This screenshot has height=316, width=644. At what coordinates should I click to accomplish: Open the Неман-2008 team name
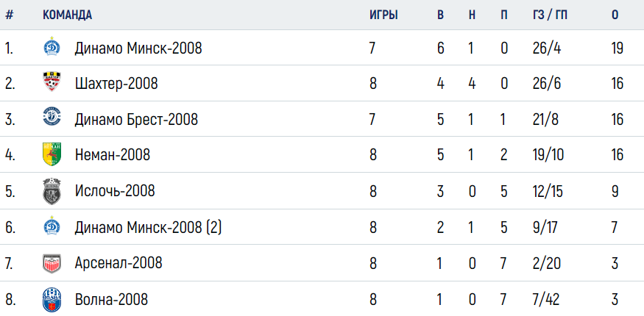point(113,155)
